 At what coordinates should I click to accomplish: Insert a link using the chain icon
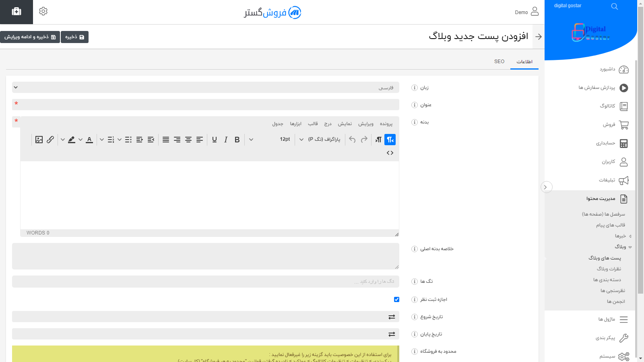pos(50,140)
